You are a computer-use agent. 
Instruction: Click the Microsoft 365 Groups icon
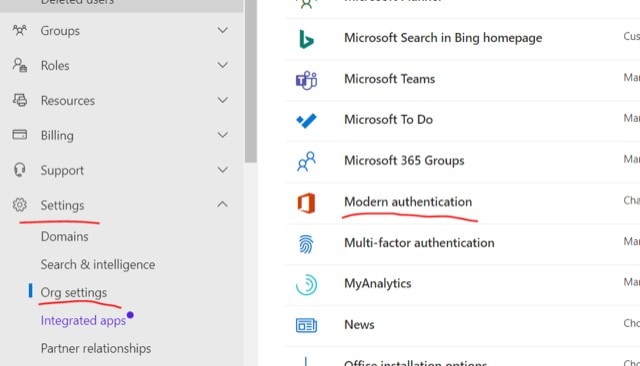click(306, 162)
